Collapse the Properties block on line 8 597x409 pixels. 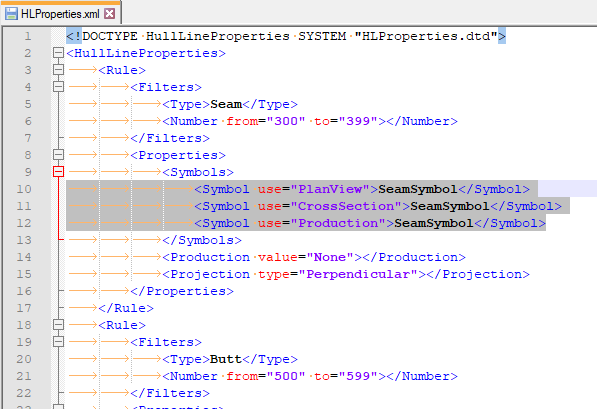pyautogui.click(x=58, y=155)
